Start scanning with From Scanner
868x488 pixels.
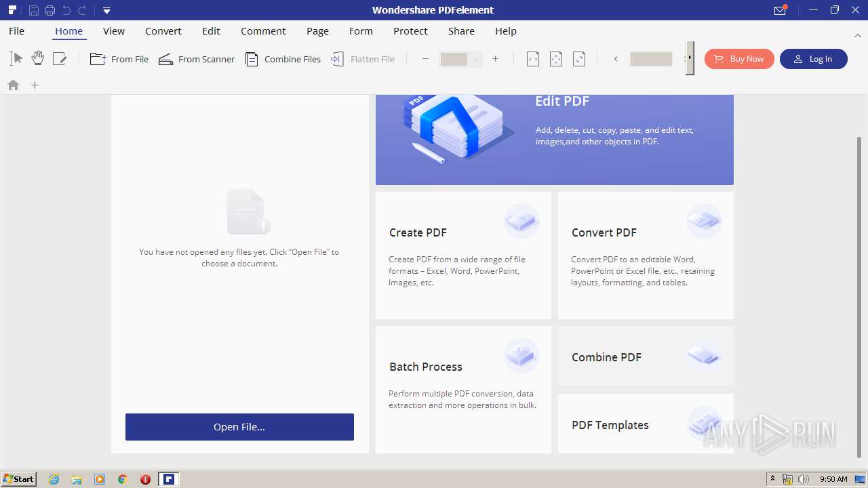pyautogui.click(x=197, y=59)
